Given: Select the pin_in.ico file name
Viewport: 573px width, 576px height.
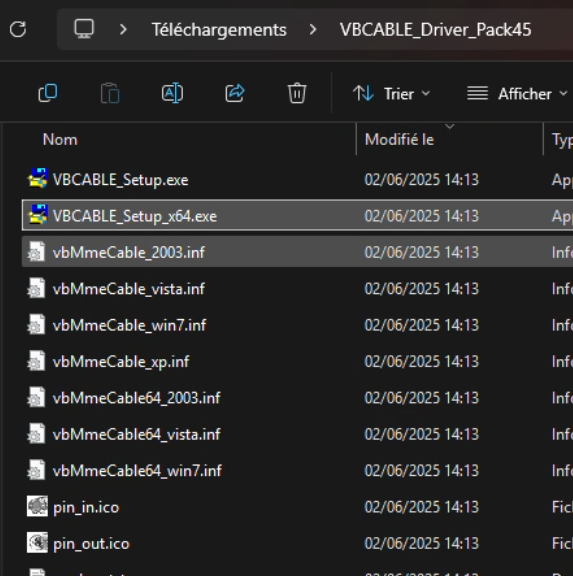Looking at the screenshot, I should [86, 508].
